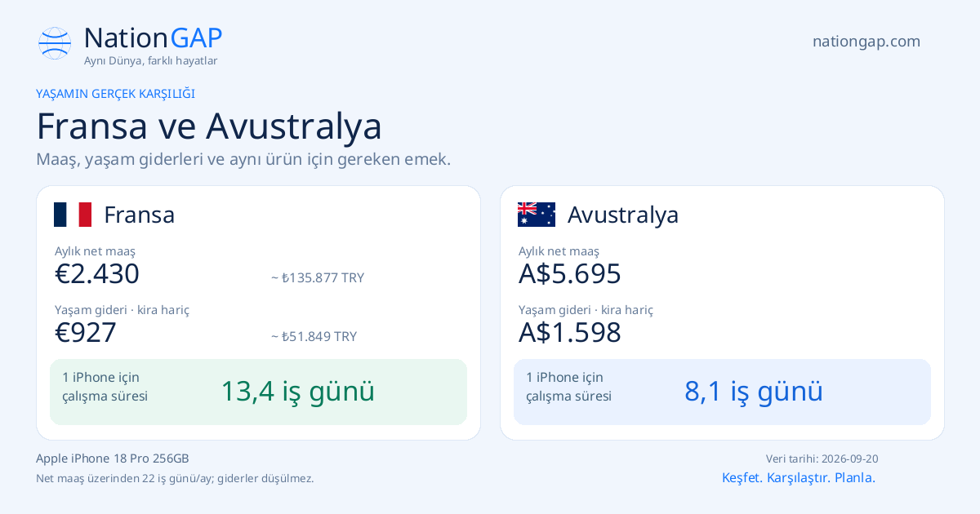Select the Fransa ve Avustralya heading
980x514 pixels.
point(209,126)
